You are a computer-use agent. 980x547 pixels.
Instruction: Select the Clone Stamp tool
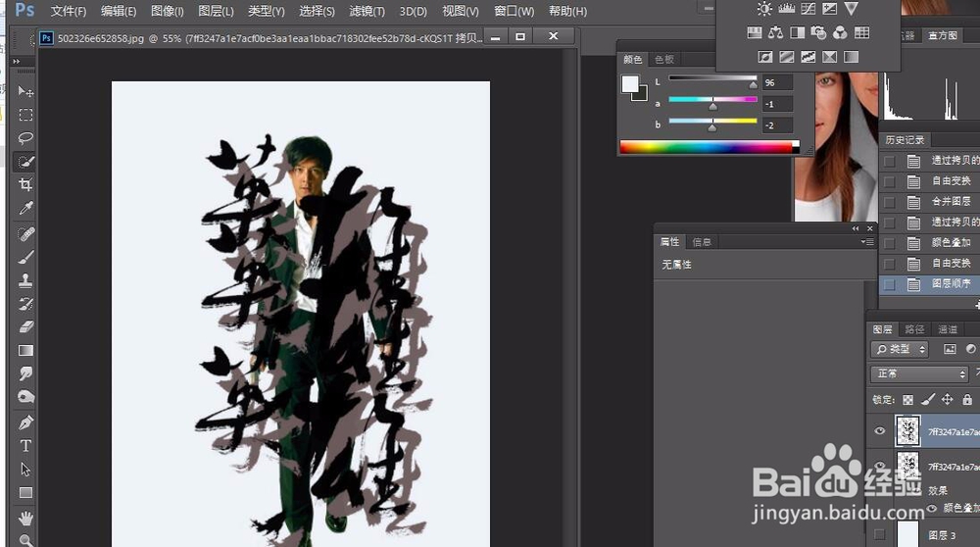25,280
